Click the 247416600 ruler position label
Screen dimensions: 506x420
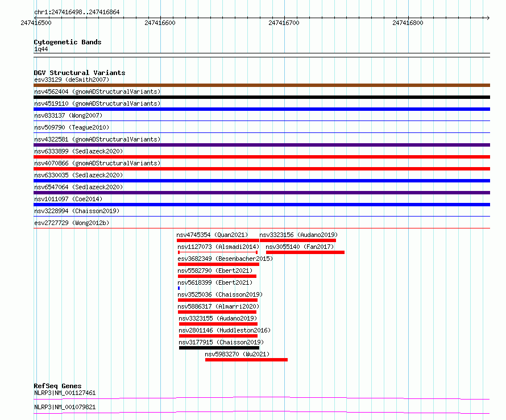point(160,23)
